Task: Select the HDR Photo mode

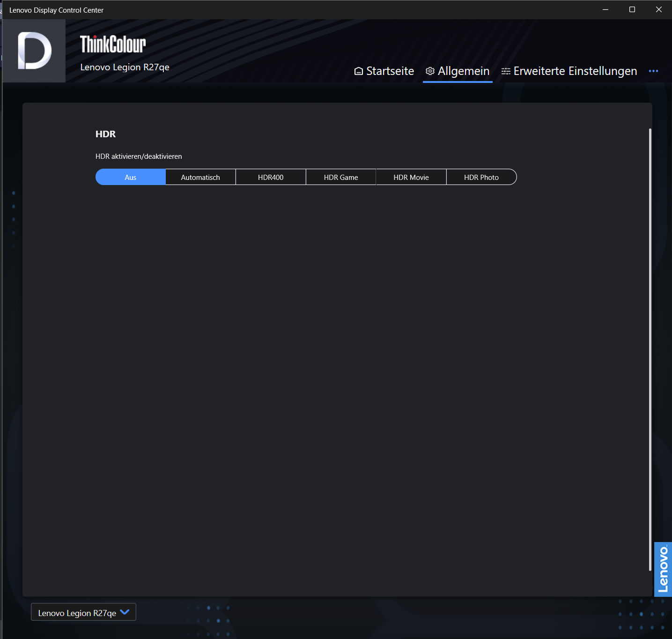Action: pos(481,177)
